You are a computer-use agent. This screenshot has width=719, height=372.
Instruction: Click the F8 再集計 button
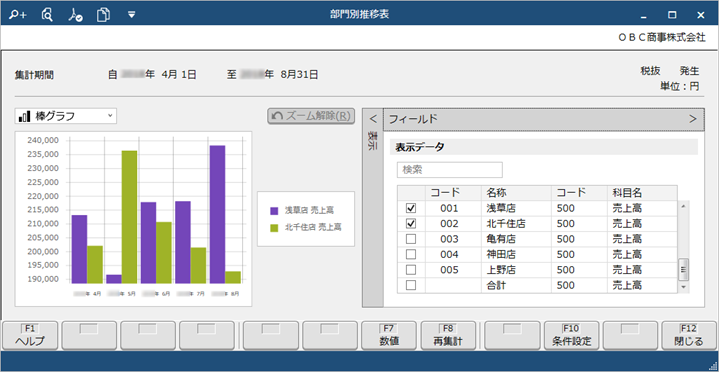pyautogui.click(x=448, y=335)
